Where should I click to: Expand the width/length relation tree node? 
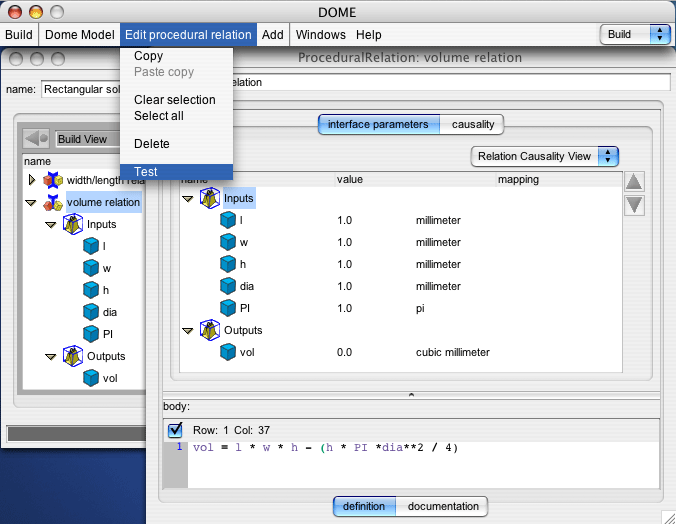pyautogui.click(x=31, y=180)
